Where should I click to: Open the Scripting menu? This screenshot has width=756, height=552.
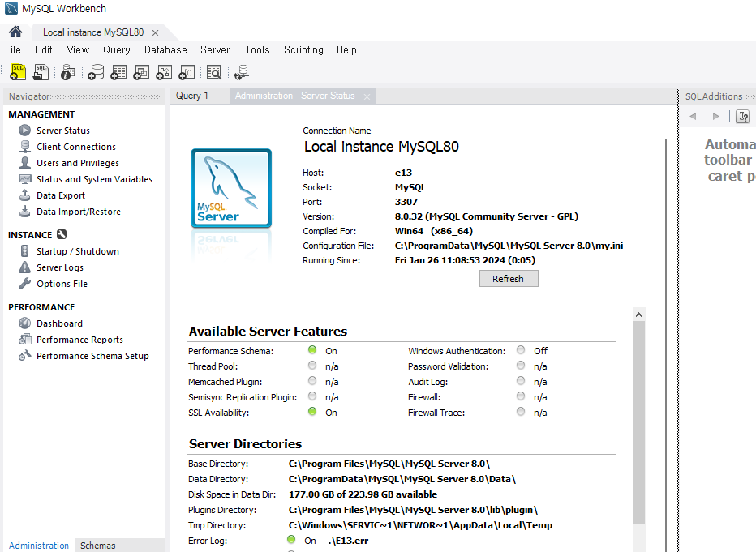(x=303, y=49)
